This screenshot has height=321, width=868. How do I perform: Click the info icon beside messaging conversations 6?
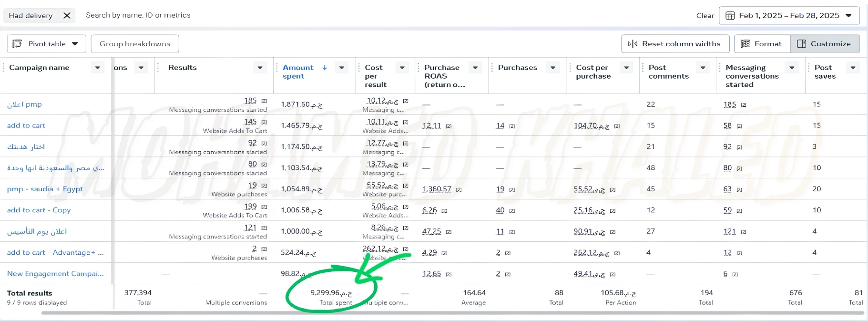click(735, 275)
